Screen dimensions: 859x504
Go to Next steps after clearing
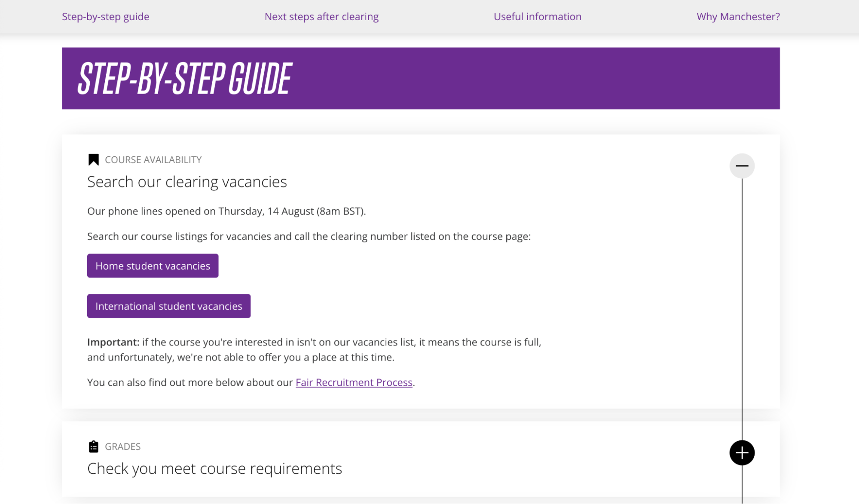(x=321, y=16)
